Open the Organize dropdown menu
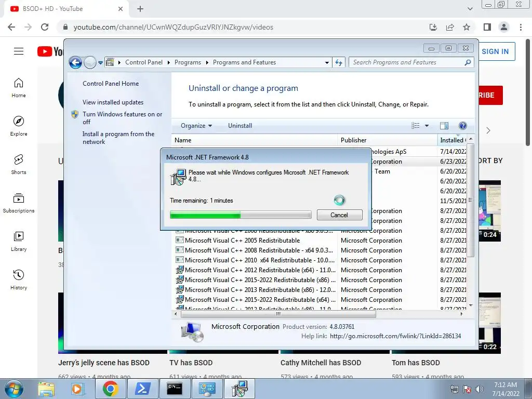 click(196, 126)
